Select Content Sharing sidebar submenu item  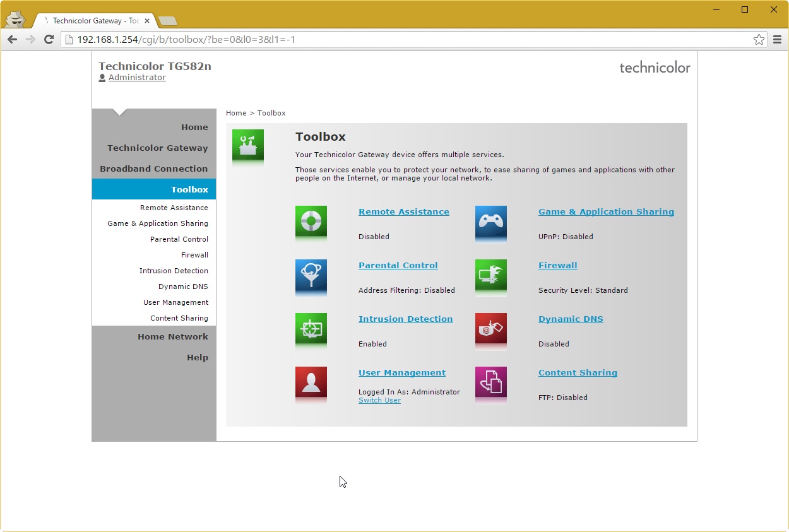point(179,318)
